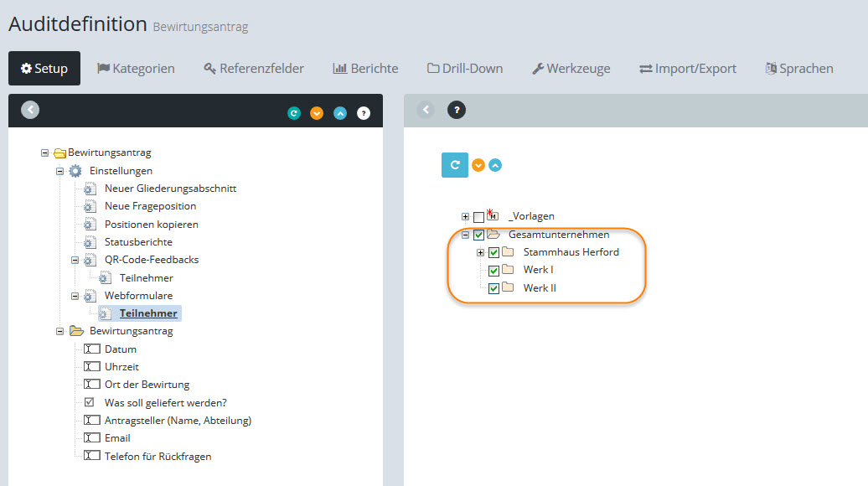
Task: Click the left panel back arrow icon
Action: click(30, 110)
